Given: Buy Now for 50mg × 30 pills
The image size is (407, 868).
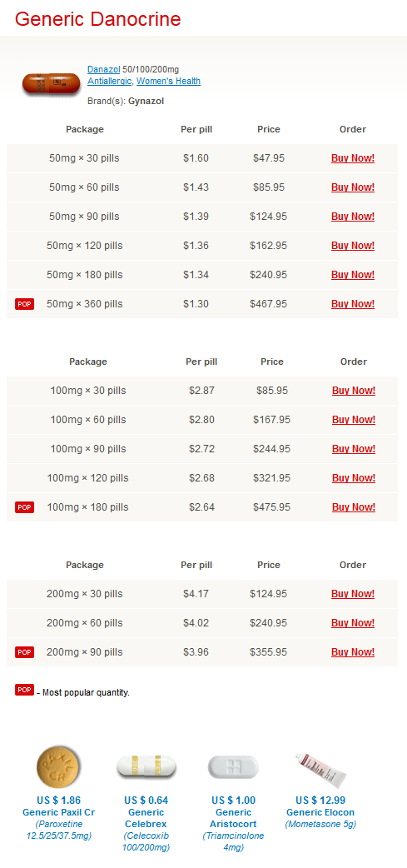Looking at the screenshot, I should click(x=353, y=158).
